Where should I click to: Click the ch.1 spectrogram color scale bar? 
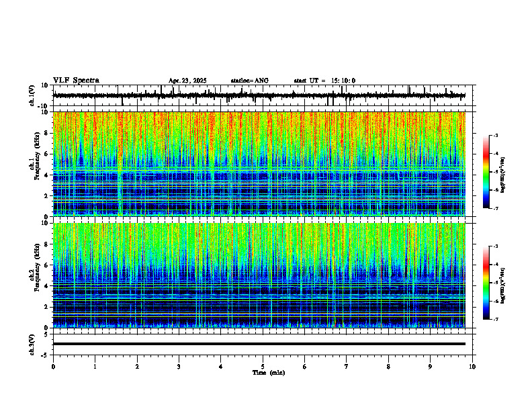[486, 172]
